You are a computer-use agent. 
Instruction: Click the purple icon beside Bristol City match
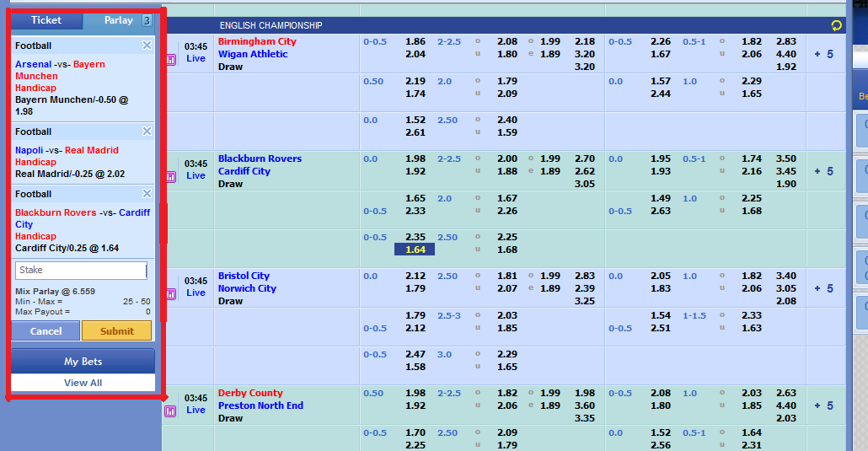(171, 294)
